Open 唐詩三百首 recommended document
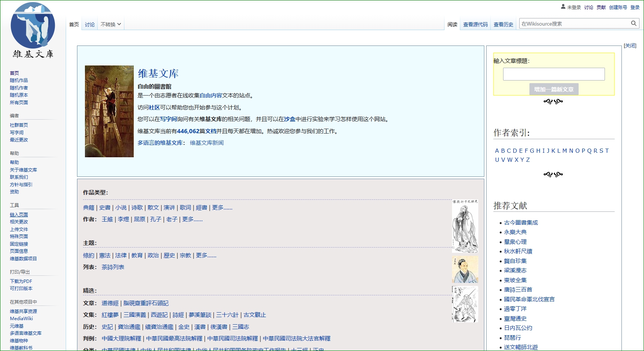The width and height of the screenshot is (644, 351). pyautogui.click(x=518, y=289)
